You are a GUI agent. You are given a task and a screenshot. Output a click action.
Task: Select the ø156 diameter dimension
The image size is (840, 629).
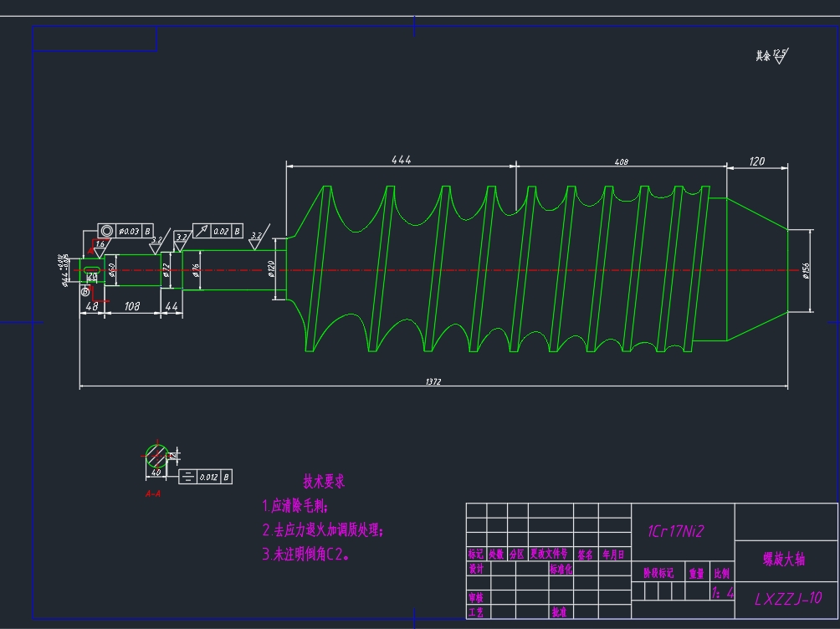pos(806,270)
